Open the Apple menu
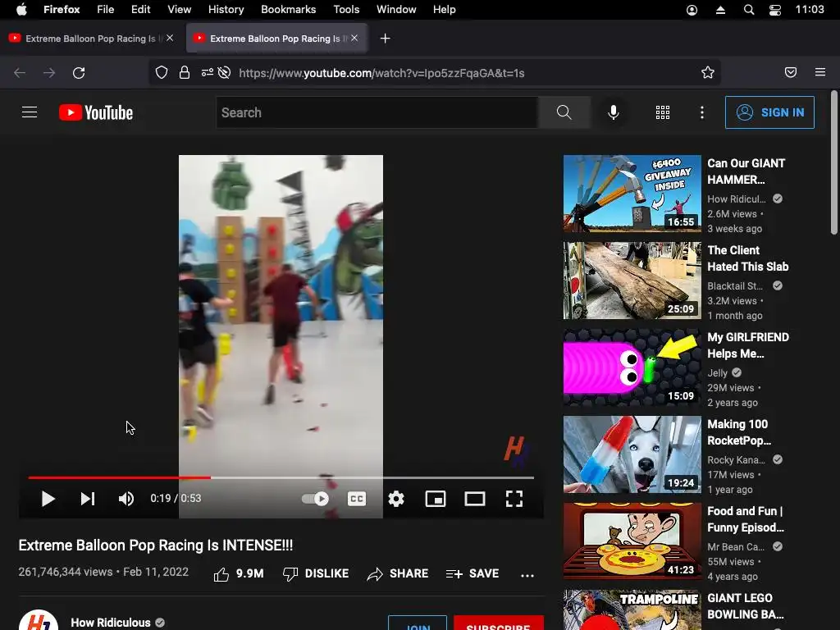Screen dimensions: 840x630 pyautogui.click(x=21, y=10)
